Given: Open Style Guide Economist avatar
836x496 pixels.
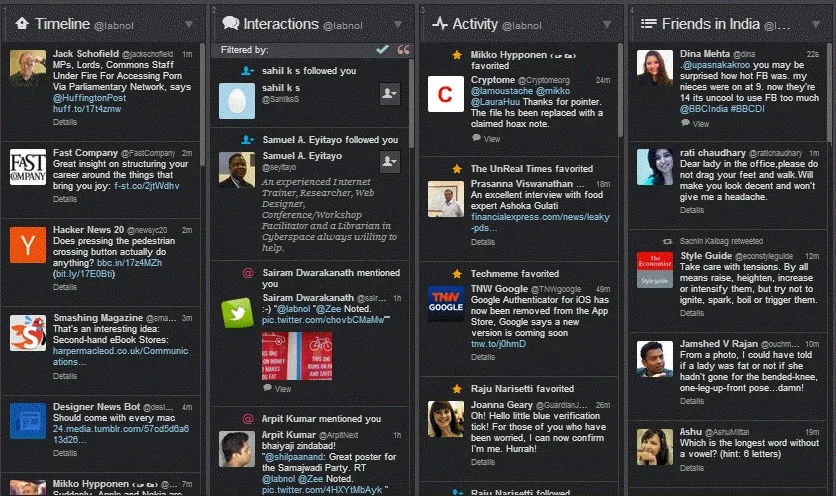Looking at the screenshot, I should 655,270.
